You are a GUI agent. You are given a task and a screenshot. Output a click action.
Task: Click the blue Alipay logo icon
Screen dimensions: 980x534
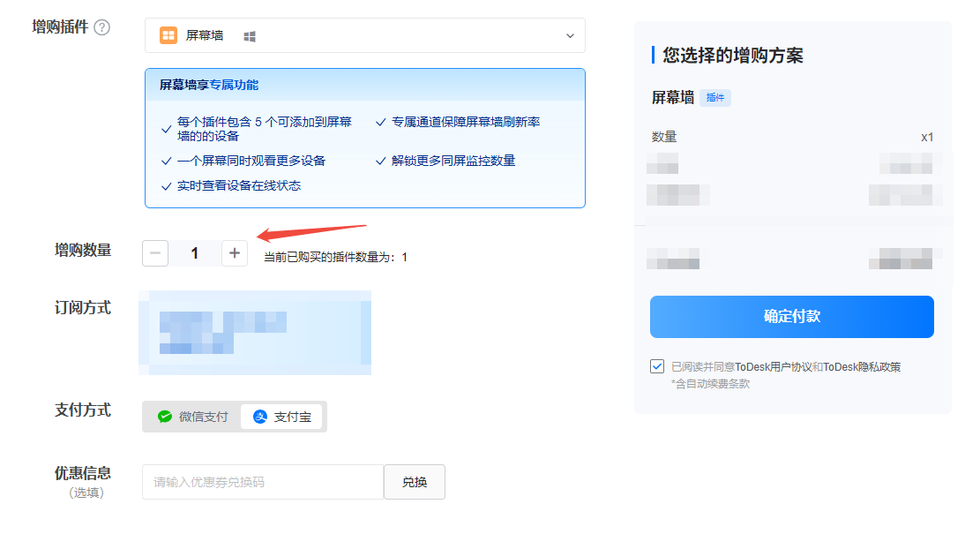point(260,417)
